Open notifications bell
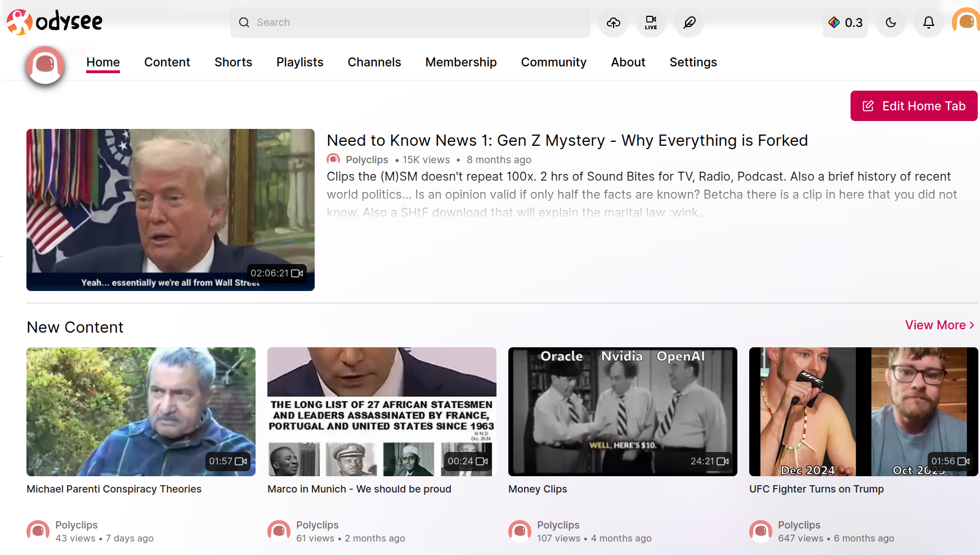 929,23
